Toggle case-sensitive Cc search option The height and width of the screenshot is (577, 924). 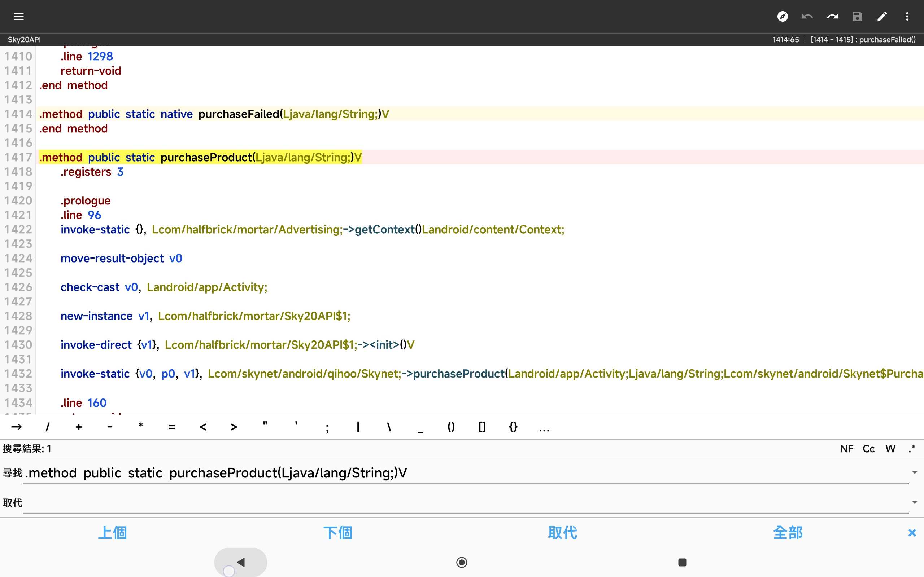(x=869, y=449)
